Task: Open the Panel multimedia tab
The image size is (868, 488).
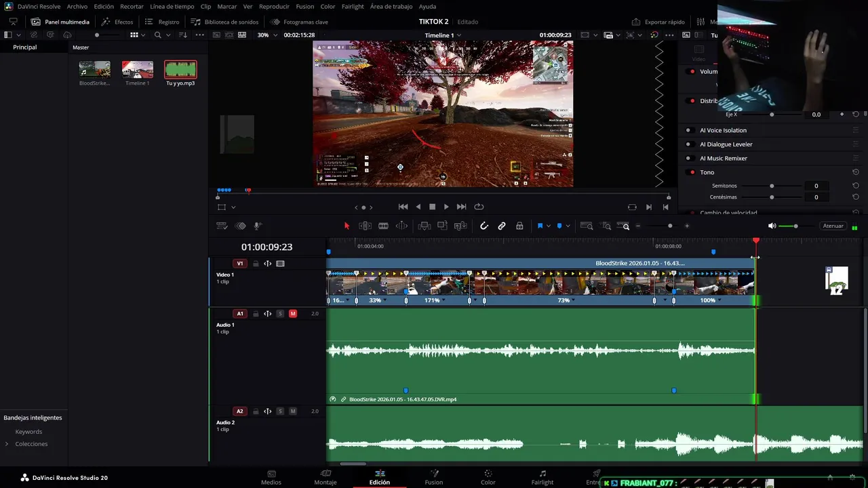Action: click(60, 22)
